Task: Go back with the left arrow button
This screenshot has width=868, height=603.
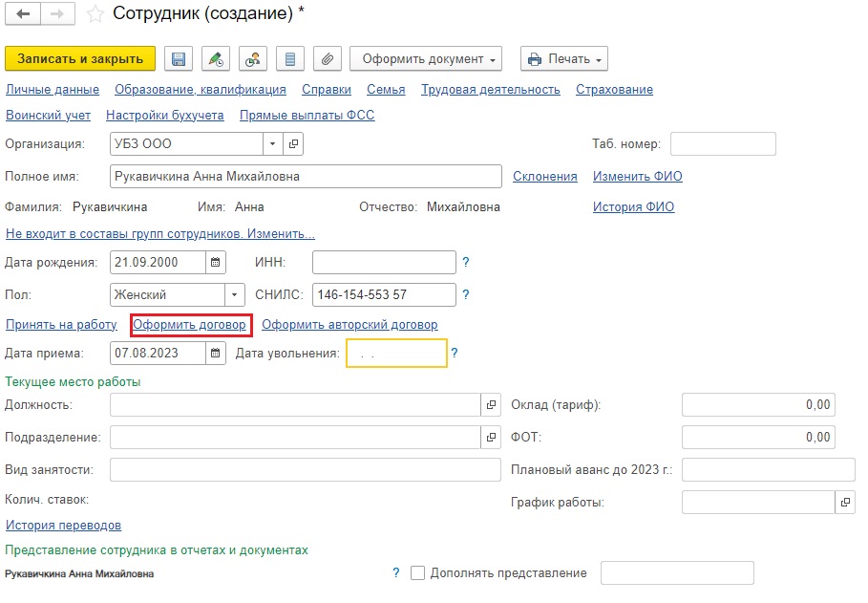Action: pyautogui.click(x=23, y=13)
